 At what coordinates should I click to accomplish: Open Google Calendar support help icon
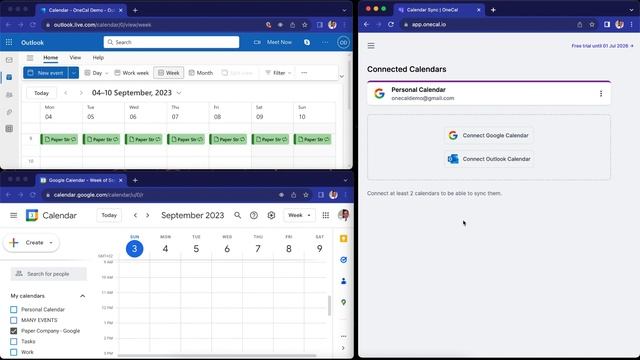(x=254, y=215)
